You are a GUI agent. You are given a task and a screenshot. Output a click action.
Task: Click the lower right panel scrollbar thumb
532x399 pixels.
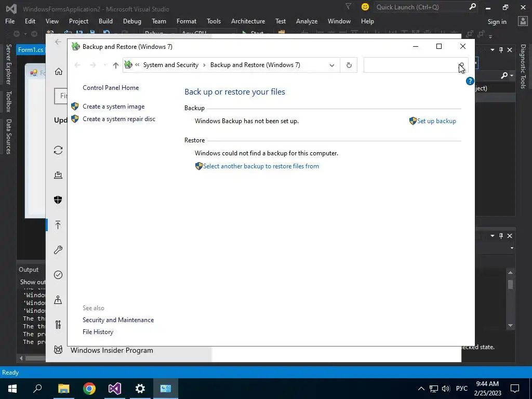[510, 284]
